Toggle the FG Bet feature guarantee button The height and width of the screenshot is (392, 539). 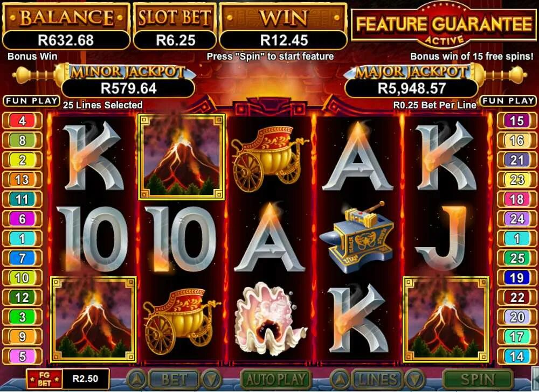(x=44, y=379)
